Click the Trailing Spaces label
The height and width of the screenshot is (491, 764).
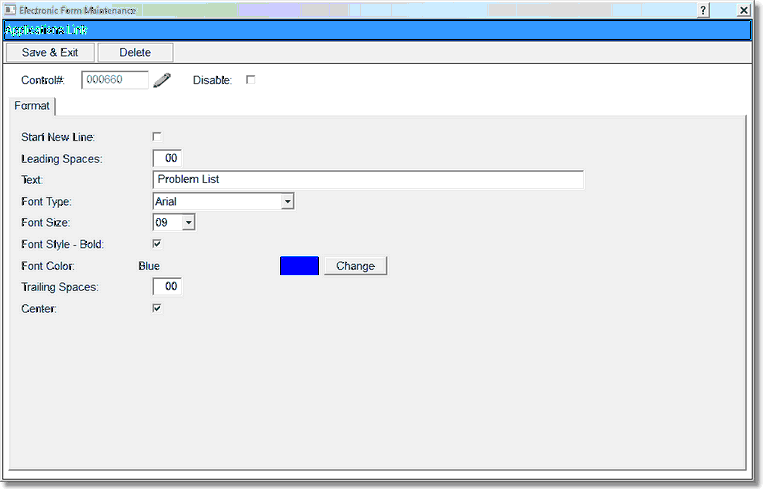click(59, 287)
